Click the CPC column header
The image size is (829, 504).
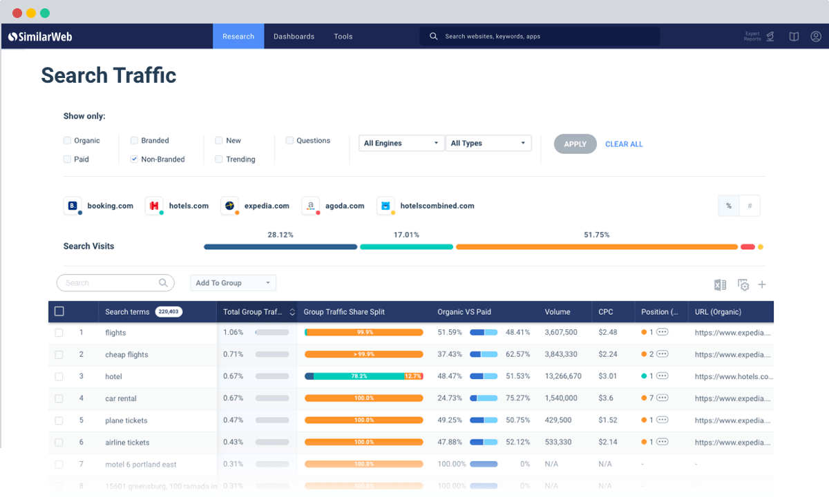point(606,312)
